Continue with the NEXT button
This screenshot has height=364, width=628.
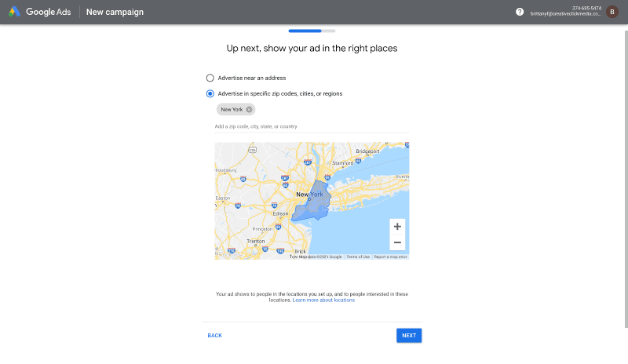(409, 336)
